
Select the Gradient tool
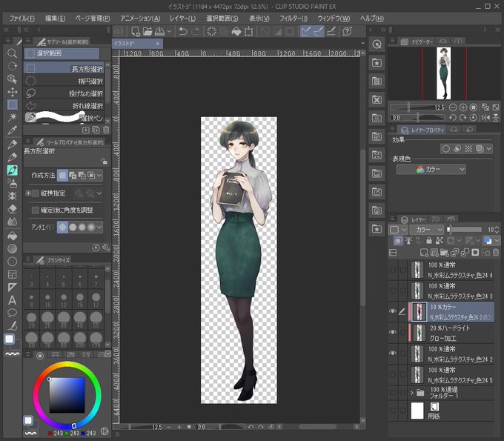tap(12, 249)
